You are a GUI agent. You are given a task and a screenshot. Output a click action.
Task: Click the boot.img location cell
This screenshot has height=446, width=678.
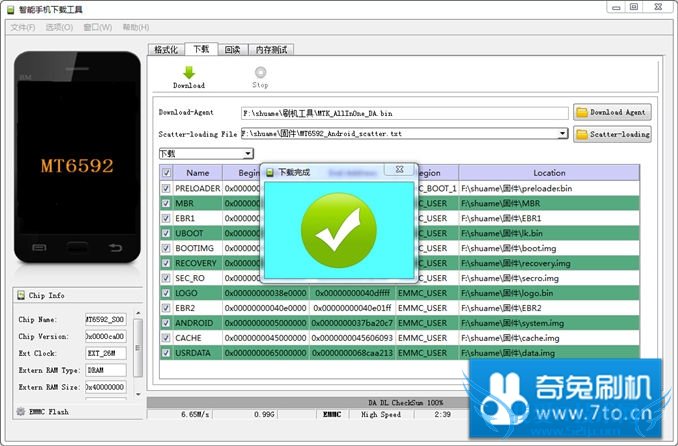point(549,248)
